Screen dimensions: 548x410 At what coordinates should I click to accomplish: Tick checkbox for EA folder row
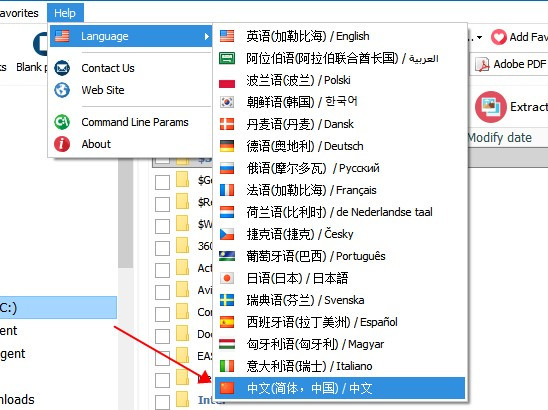point(163,358)
